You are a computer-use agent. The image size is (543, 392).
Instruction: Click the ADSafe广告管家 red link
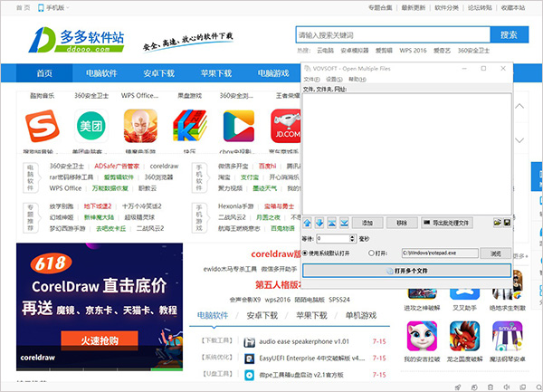tap(117, 167)
